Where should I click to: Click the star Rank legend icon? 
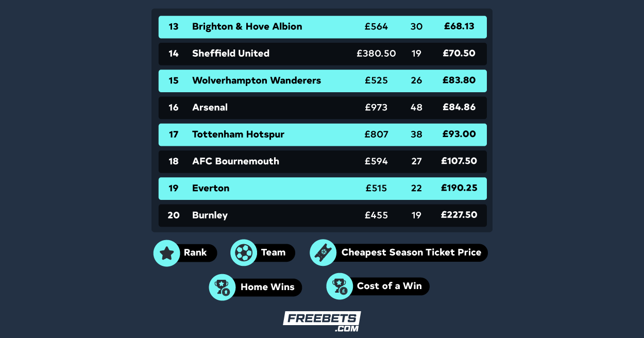pyautogui.click(x=166, y=253)
